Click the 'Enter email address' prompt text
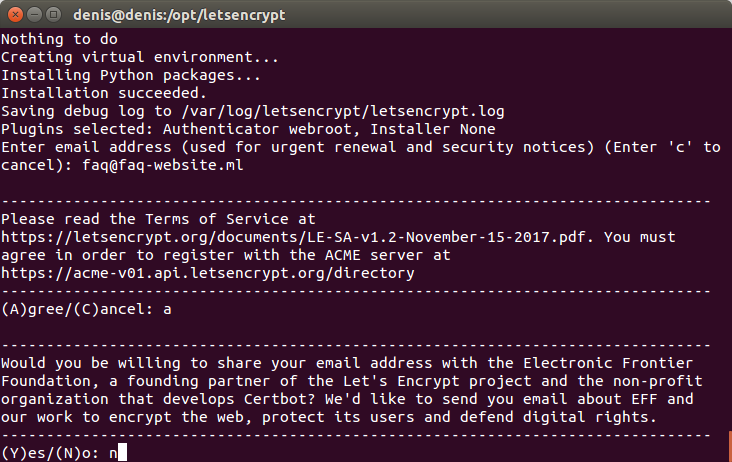732x462 pixels. pos(85,147)
